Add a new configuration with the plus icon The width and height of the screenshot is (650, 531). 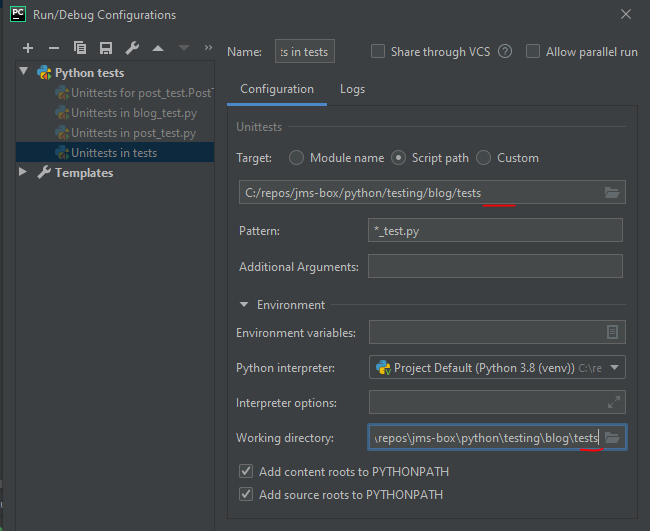[28, 48]
